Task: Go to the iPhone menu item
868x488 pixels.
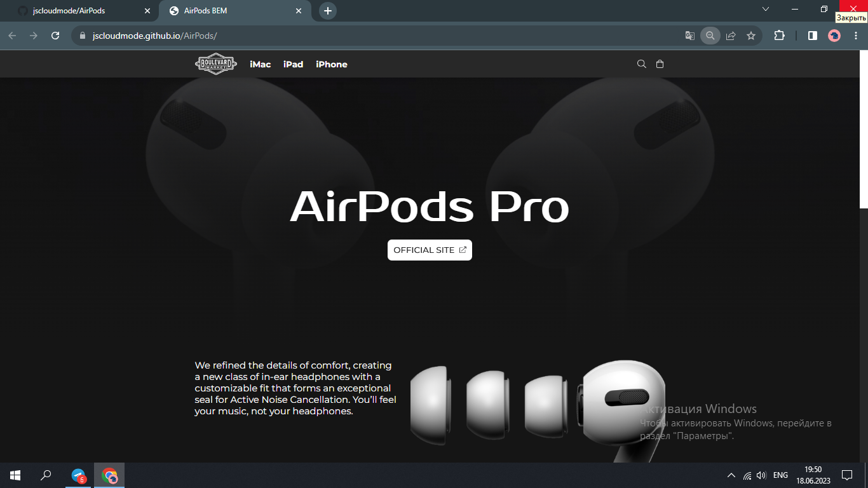Action: click(x=332, y=64)
